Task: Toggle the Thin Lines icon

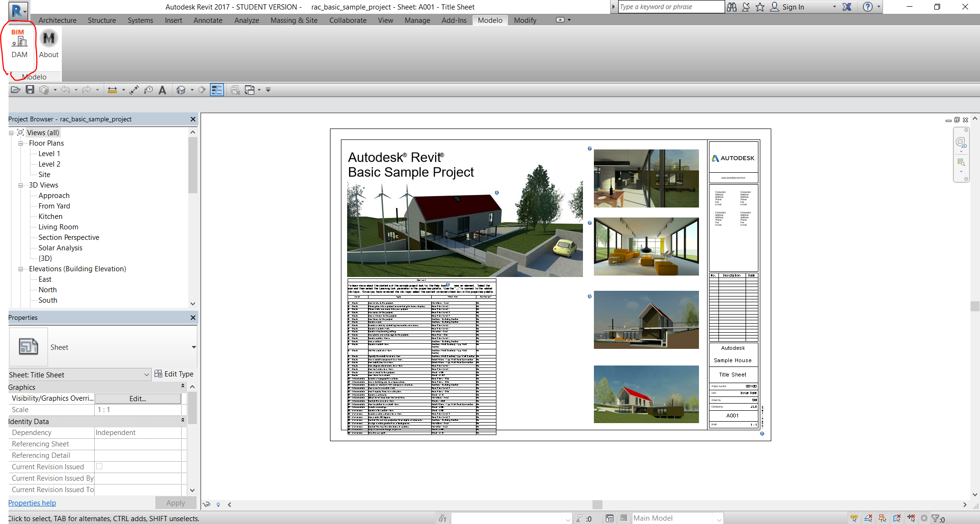Action: pos(217,89)
